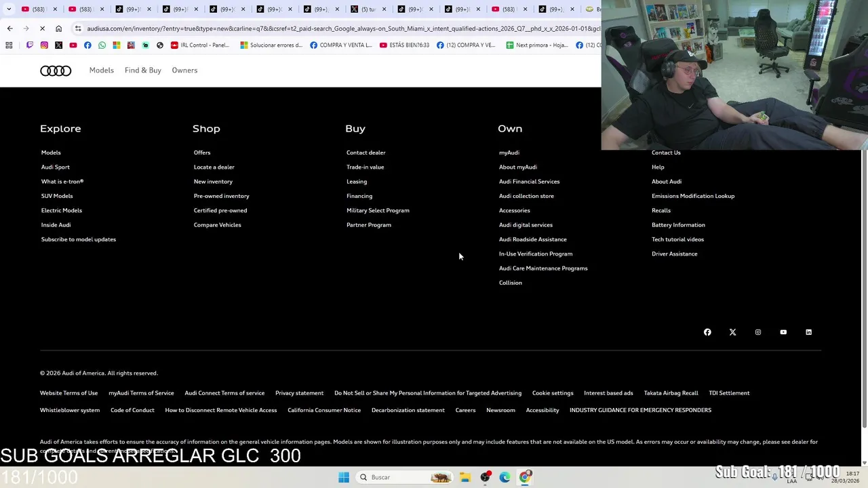
Task: Open Certified pre-owned link
Action: pyautogui.click(x=220, y=210)
